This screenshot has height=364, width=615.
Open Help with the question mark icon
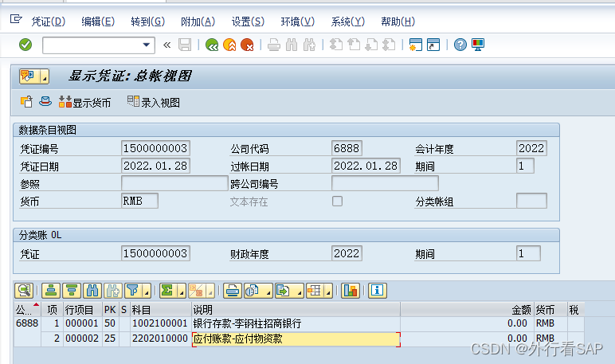pyautogui.click(x=460, y=45)
